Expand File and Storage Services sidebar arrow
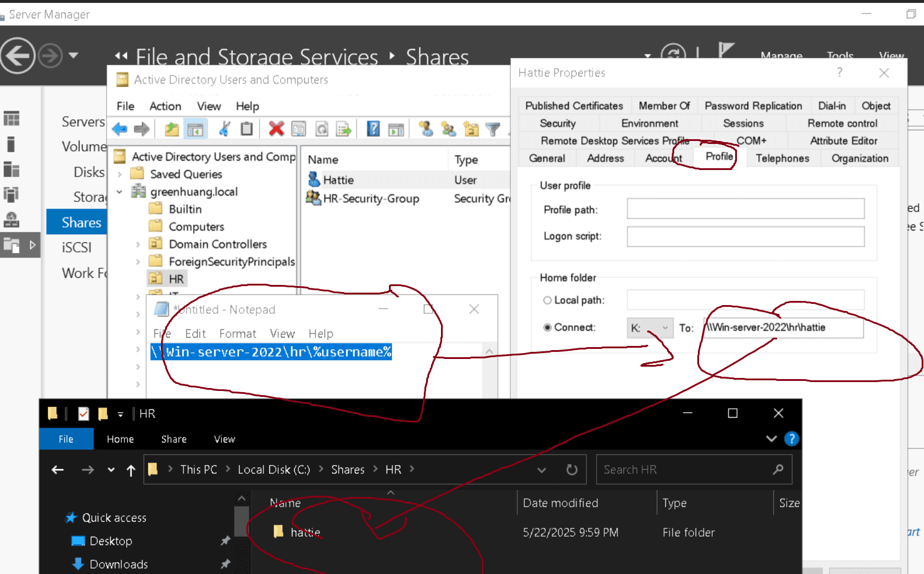Image resolution: width=924 pixels, height=574 pixels. point(33,245)
